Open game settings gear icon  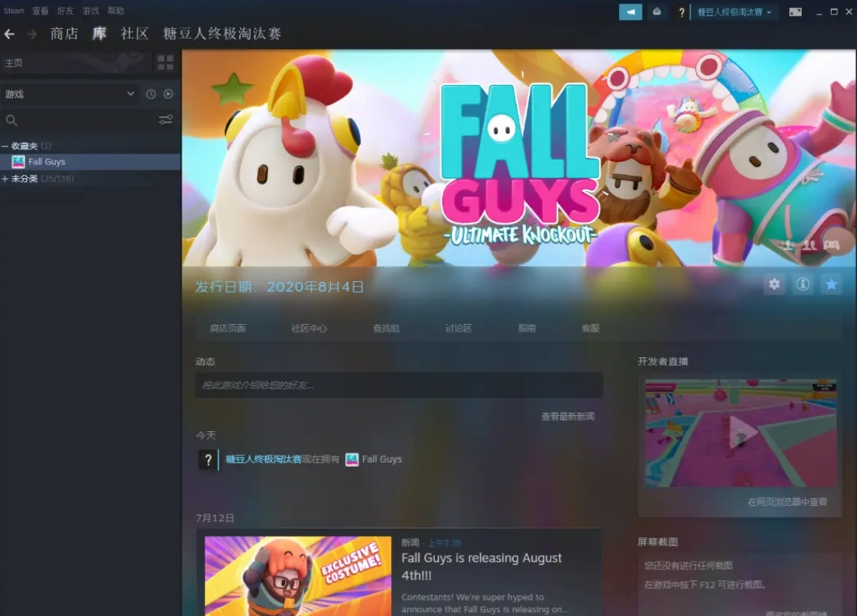click(x=774, y=284)
